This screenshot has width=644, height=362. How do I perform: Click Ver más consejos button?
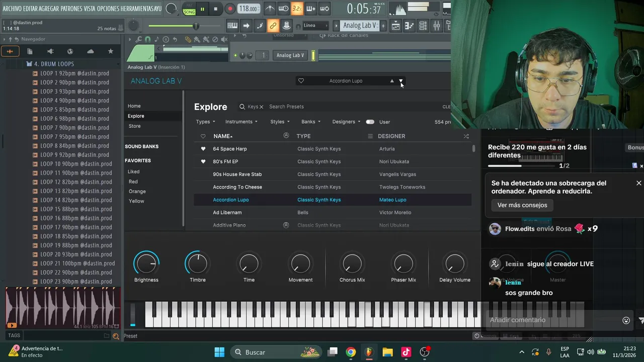coord(522,205)
